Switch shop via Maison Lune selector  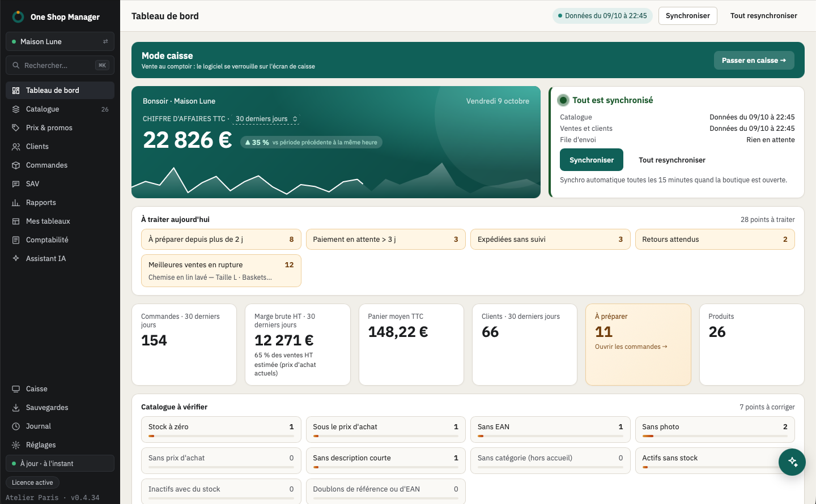coord(60,41)
